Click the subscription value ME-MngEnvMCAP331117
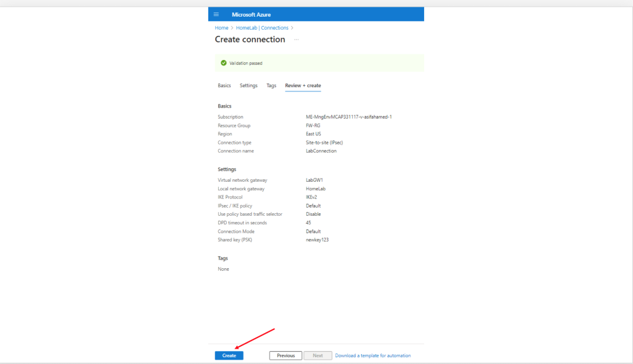The width and height of the screenshot is (633, 364). [349, 117]
